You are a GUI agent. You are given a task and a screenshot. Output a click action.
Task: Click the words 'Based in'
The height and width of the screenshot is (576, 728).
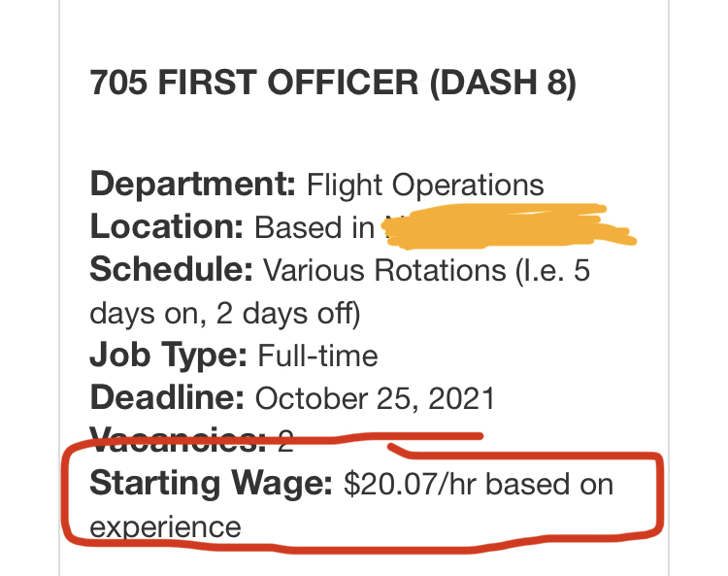[x=314, y=227]
